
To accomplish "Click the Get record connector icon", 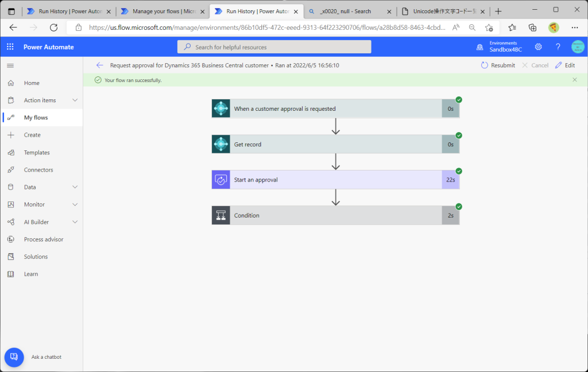I will pyautogui.click(x=221, y=144).
